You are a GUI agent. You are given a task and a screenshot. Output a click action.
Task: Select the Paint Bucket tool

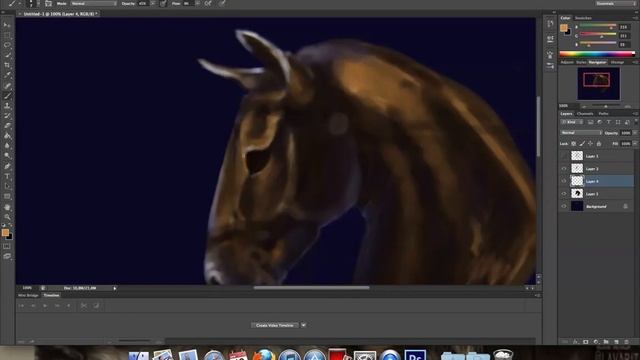pos(7,136)
